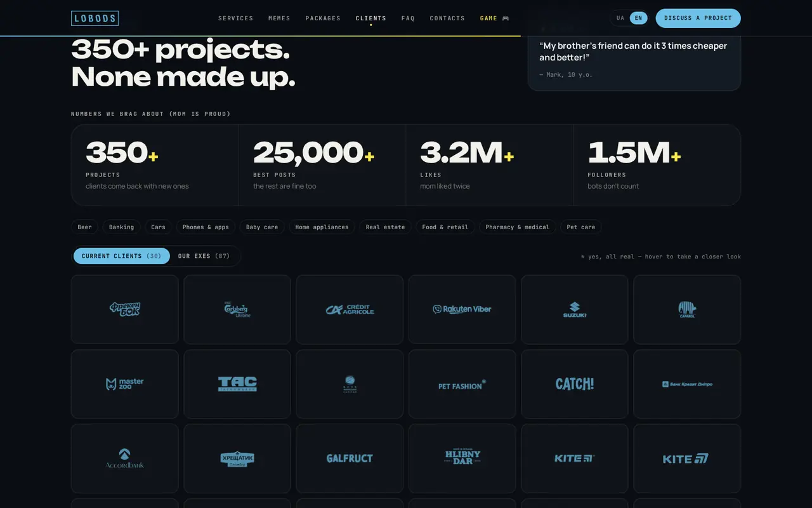Click the Discuss a Project button
The height and width of the screenshot is (508, 812).
point(698,18)
